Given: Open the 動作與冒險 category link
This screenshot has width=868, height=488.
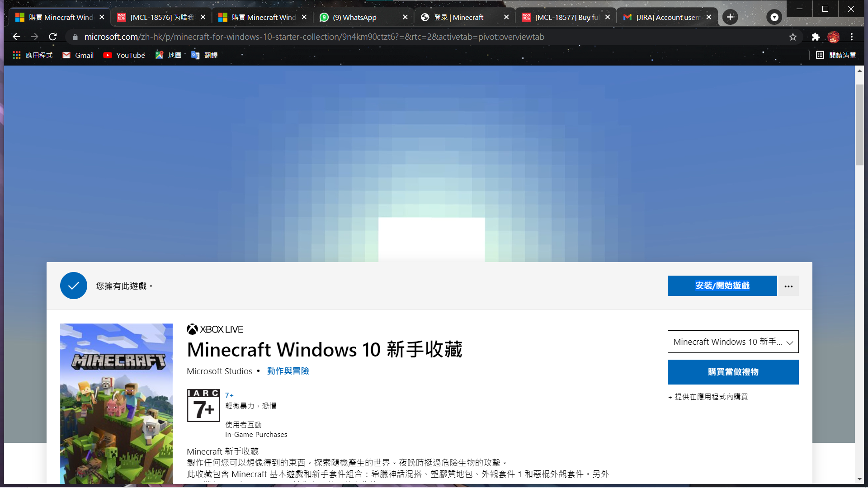Looking at the screenshot, I should click(288, 371).
